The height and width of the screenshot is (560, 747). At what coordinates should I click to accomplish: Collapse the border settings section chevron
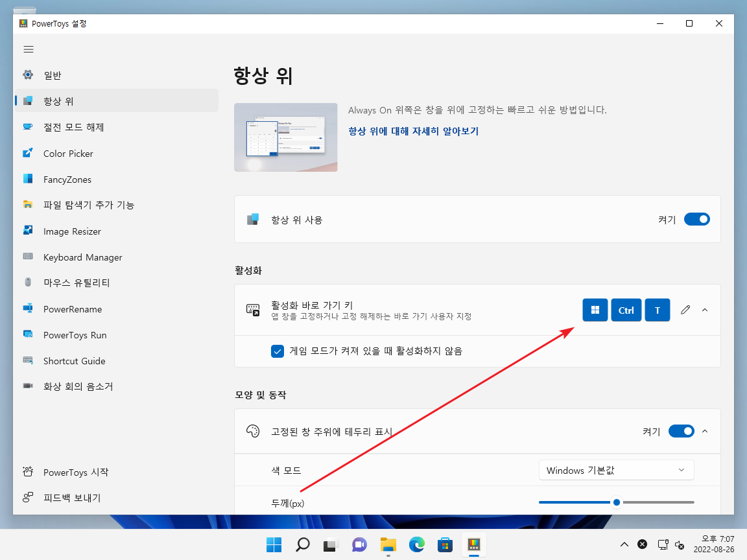(705, 431)
